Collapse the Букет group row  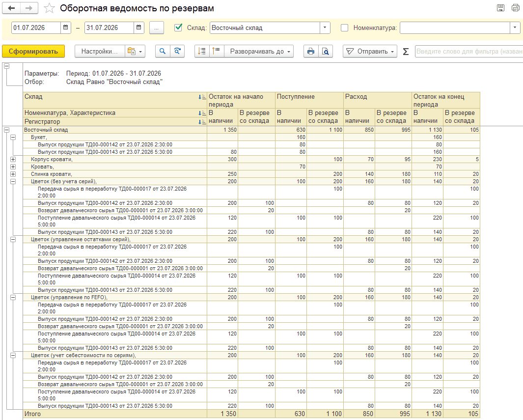[13, 138]
